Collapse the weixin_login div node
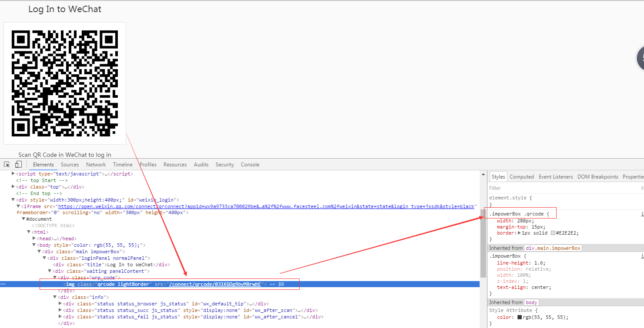Screen dimensions: 644x328 (13, 200)
